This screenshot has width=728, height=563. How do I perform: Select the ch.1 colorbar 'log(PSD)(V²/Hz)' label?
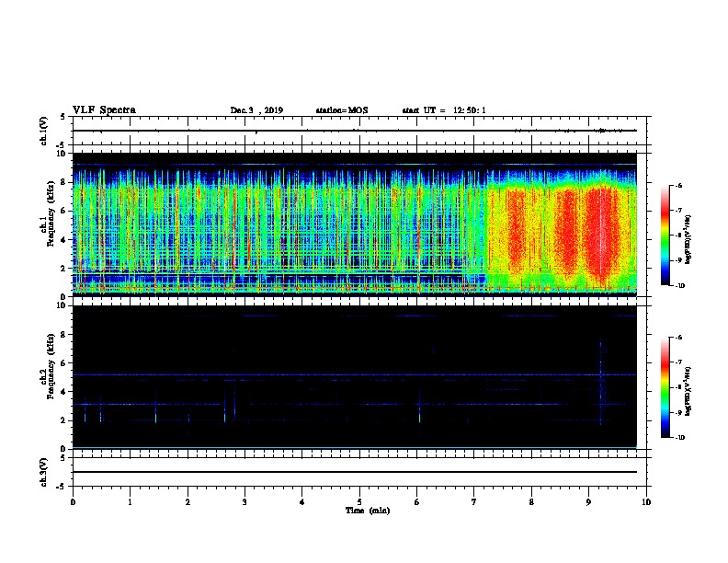coord(688,239)
